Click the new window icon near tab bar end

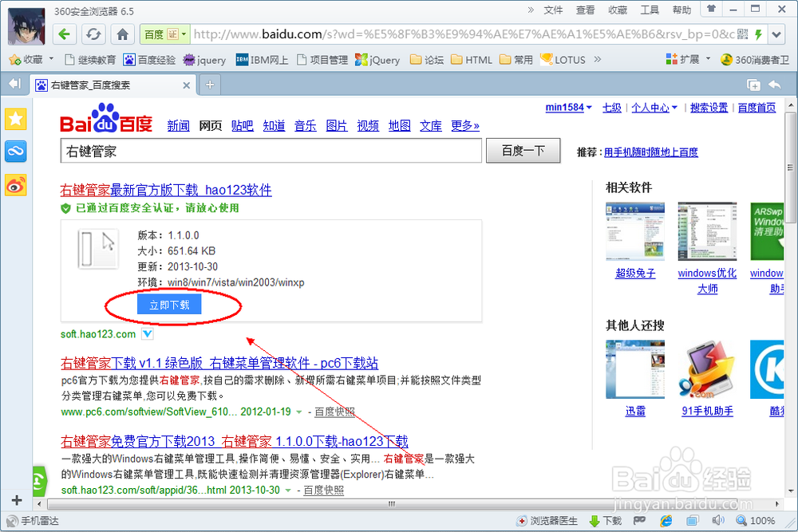pos(753,85)
